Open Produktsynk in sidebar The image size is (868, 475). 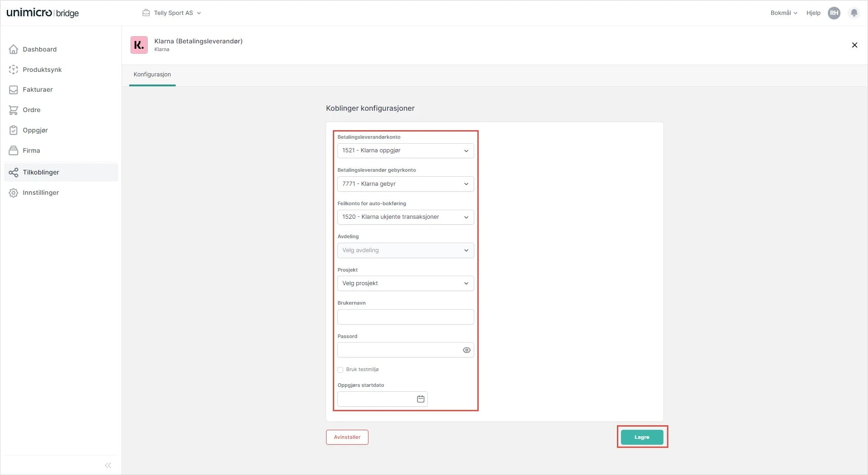tap(61, 70)
